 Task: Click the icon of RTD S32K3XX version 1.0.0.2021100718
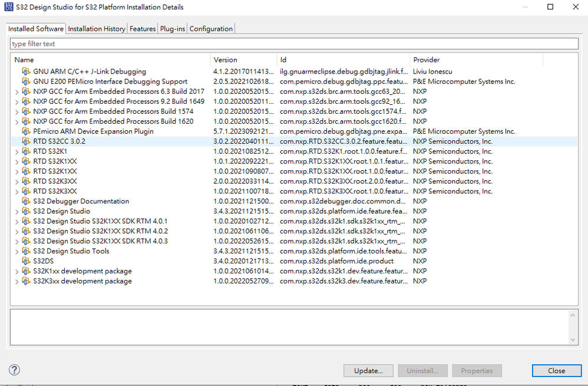click(x=26, y=191)
